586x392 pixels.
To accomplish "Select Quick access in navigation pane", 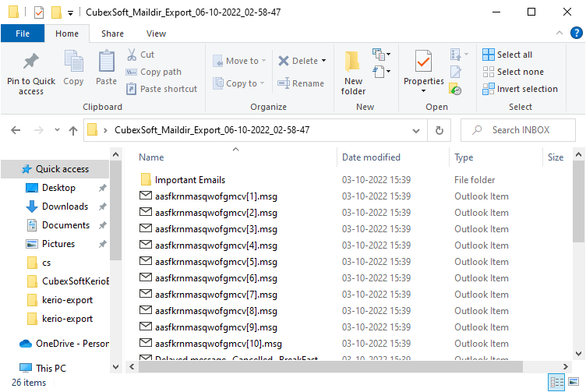I will point(55,169).
